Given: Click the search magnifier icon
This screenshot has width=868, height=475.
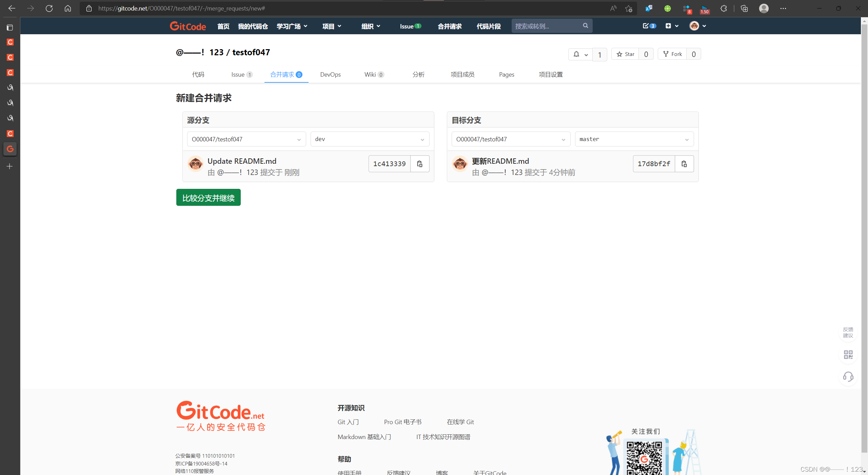Looking at the screenshot, I should coord(585,25).
